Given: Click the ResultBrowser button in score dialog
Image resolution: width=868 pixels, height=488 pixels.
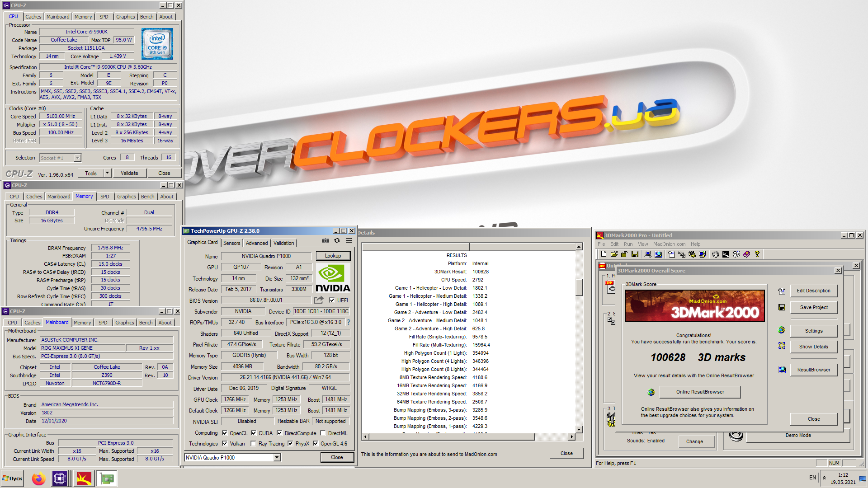Looking at the screenshot, I should coord(813,370).
